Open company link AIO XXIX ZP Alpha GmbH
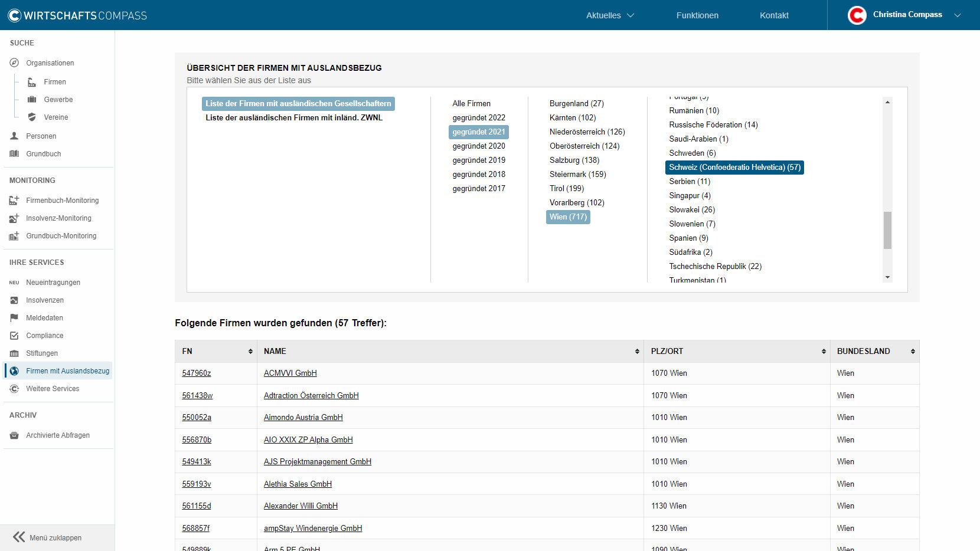The image size is (980, 551). click(308, 440)
